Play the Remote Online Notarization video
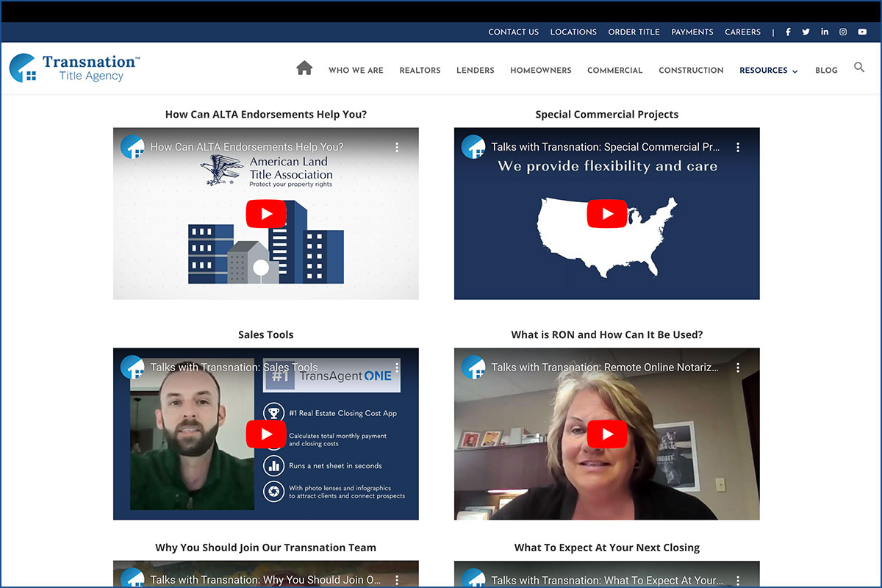The image size is (882, 588). pyautogui.click(x=606, y=434)
